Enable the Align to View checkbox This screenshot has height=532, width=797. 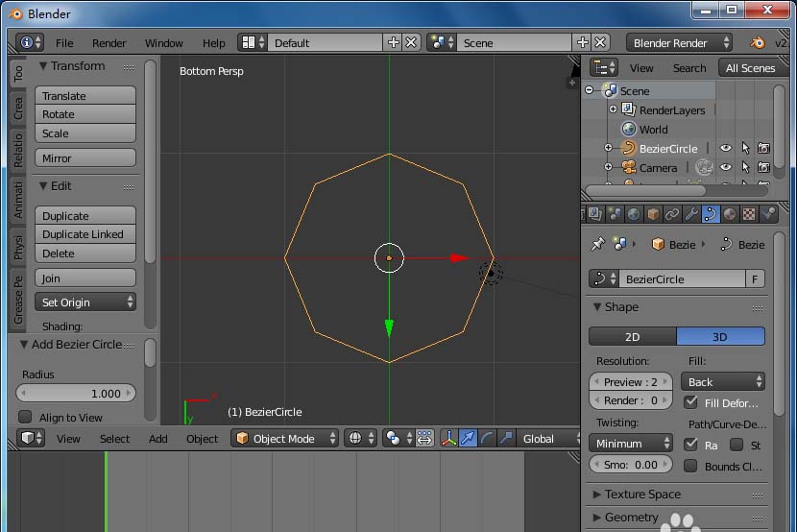click(x=26, y=418)
